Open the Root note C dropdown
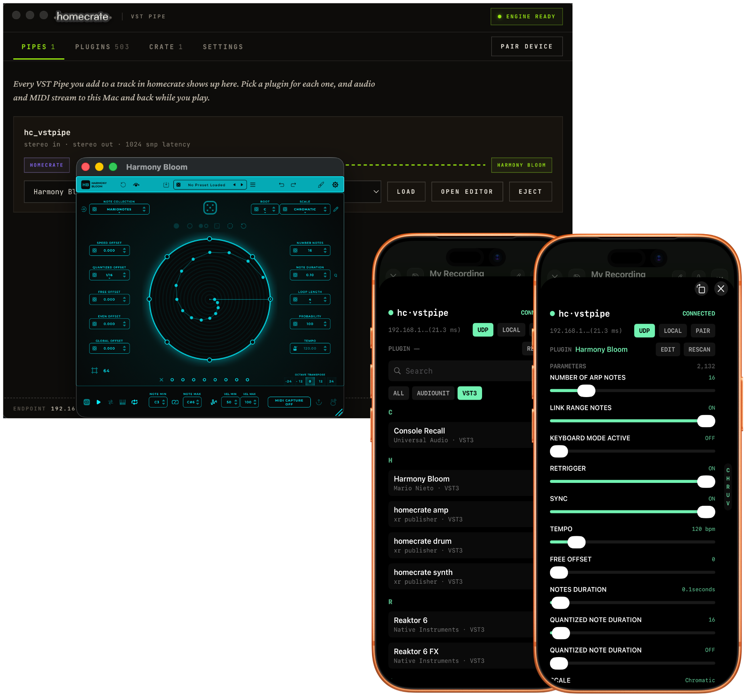 265,209
